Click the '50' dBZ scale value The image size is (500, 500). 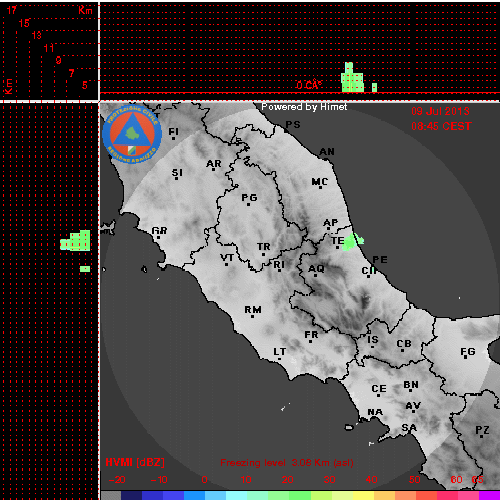pos(414,480)
